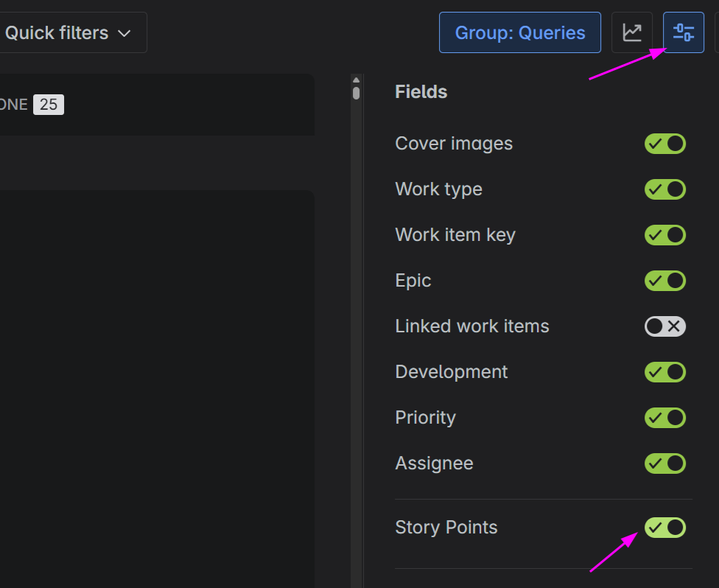Switch off the Story Points toggle

coord(664,528)
